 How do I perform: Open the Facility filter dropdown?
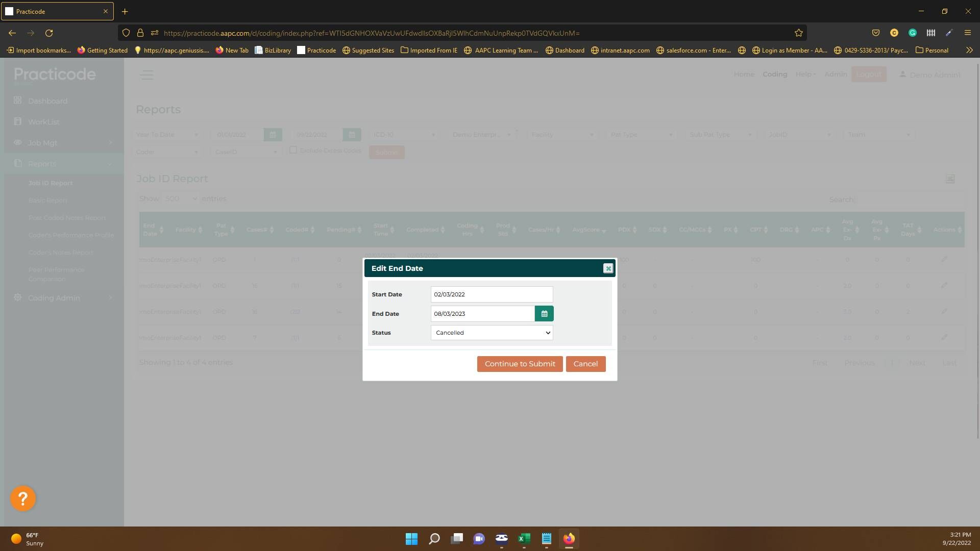point(562,135)
